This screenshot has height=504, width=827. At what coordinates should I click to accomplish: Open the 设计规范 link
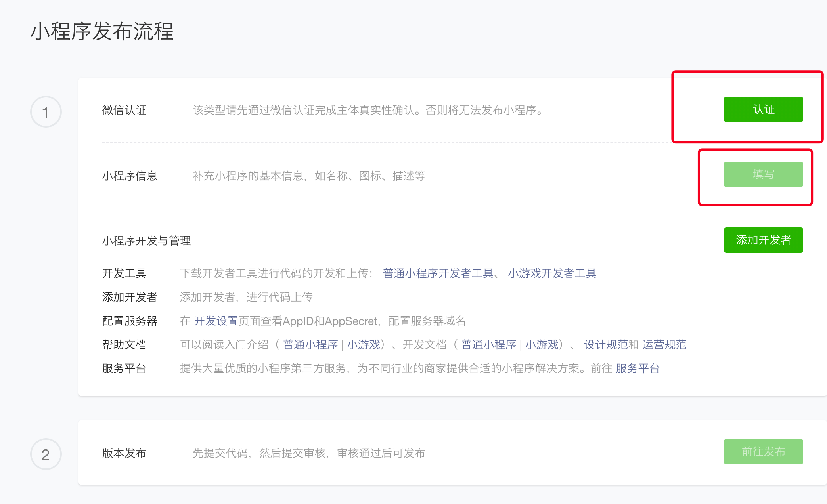point(606,345)
